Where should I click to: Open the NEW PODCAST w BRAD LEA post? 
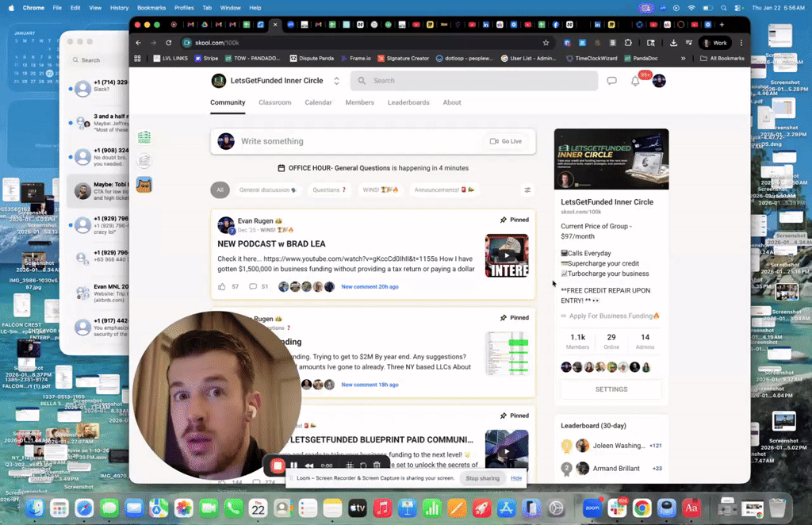[271, 243]
